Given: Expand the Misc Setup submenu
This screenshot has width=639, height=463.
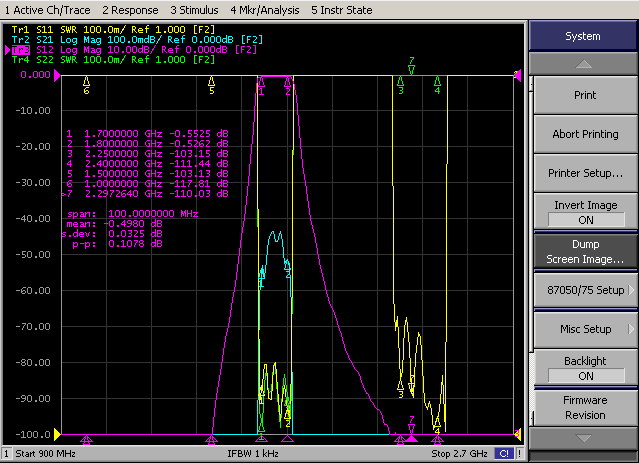Looking at the screenshot, I should (x=585, y=329).
